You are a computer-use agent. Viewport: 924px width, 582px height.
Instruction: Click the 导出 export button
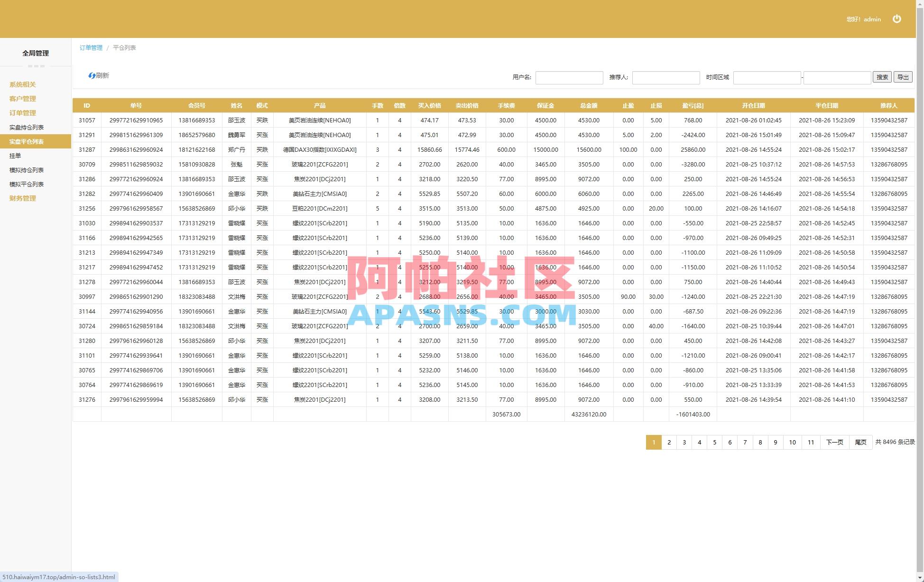pos(903,77)
